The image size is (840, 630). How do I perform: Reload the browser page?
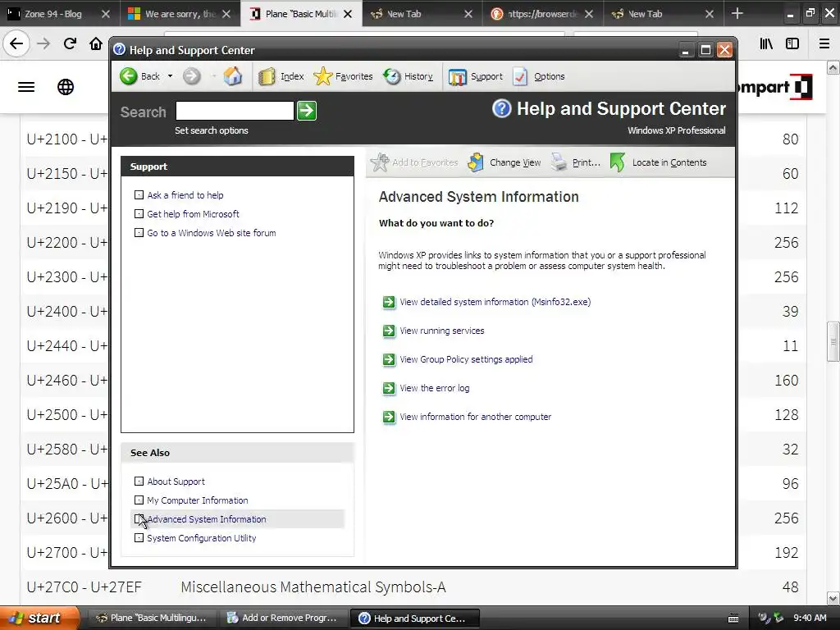tap(70, 43)
